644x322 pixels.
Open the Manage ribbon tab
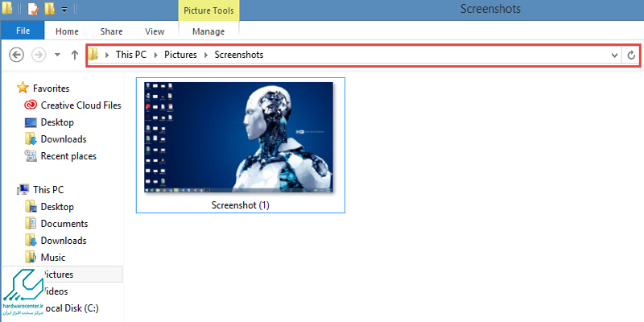click(208, 31)
